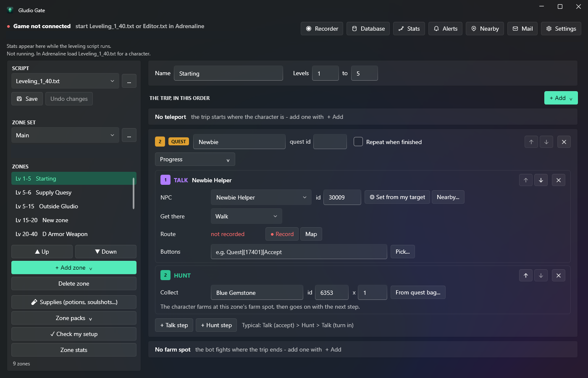Open Mail
588x378 pixels.
(522, 29)
